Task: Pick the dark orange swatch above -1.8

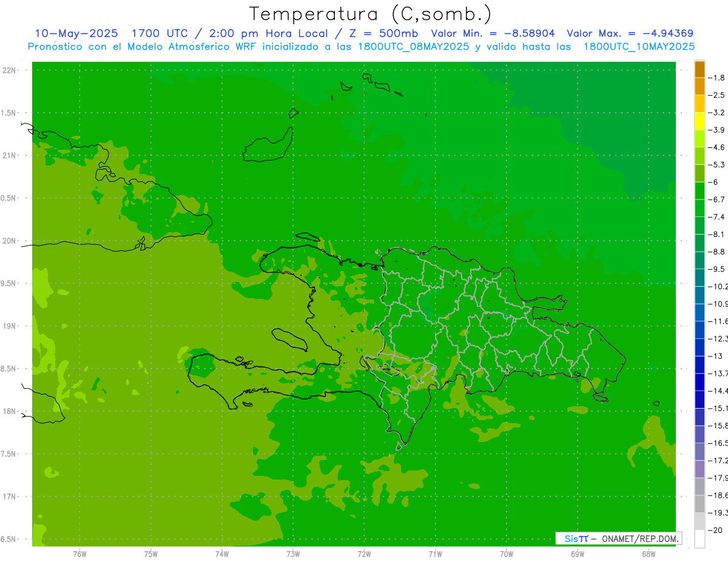Action: click(699, 69)
